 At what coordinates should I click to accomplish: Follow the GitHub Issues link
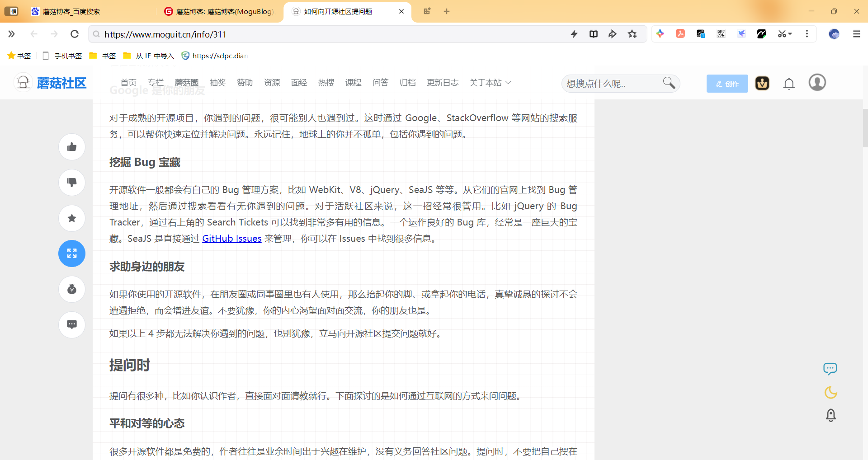(231, 239)
